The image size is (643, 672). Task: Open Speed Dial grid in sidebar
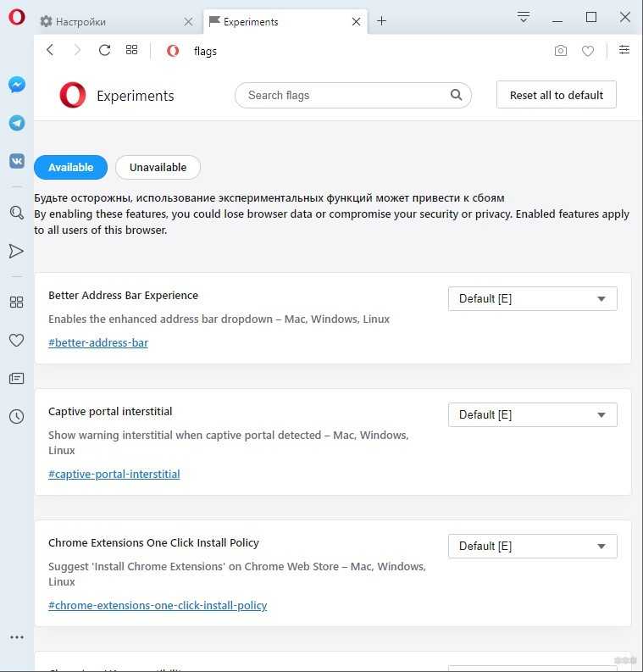tap(16, 303)
